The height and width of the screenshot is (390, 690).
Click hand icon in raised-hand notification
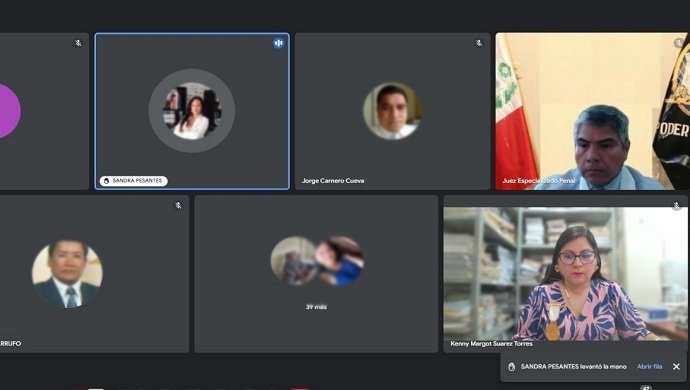(x=511, y=367)
